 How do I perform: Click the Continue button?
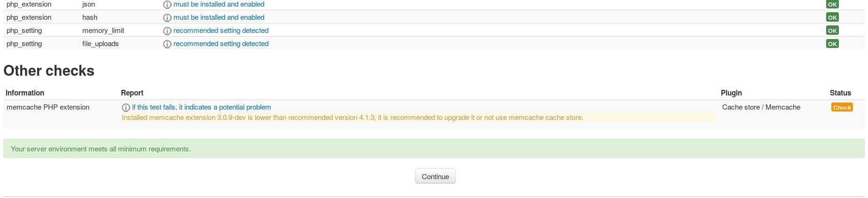(x=435, y=176)
